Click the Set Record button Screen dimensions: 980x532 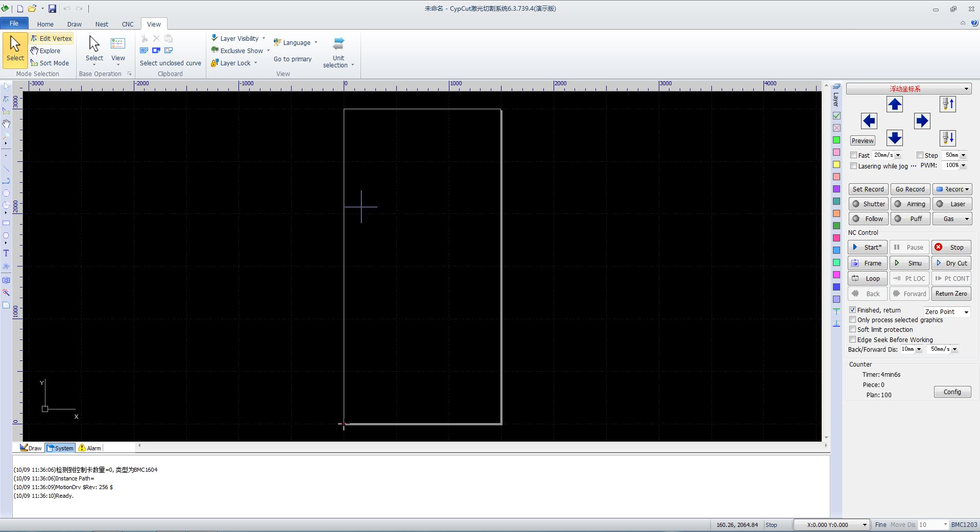point(868,189)
